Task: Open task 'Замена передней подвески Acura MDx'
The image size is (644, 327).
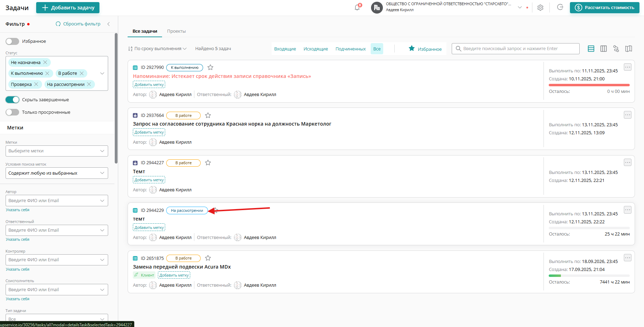Action: click(182, 267)
